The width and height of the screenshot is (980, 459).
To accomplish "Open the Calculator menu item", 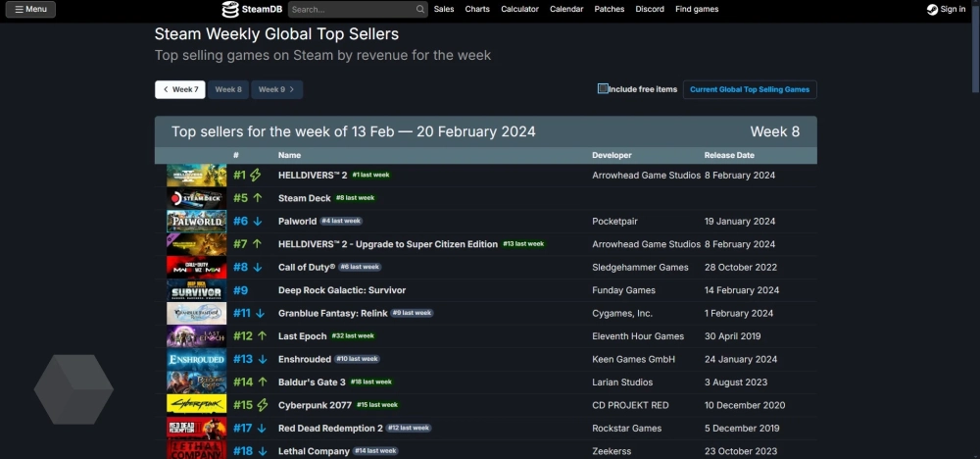I will pos(519,10).
